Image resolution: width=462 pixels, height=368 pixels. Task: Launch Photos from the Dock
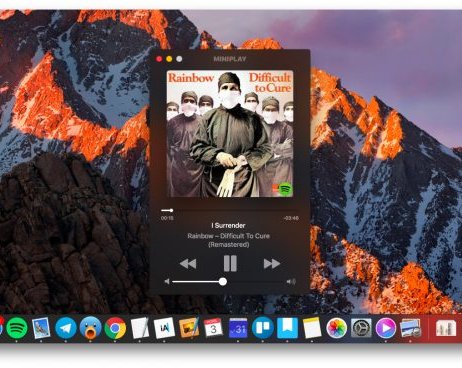coord(337,328)
